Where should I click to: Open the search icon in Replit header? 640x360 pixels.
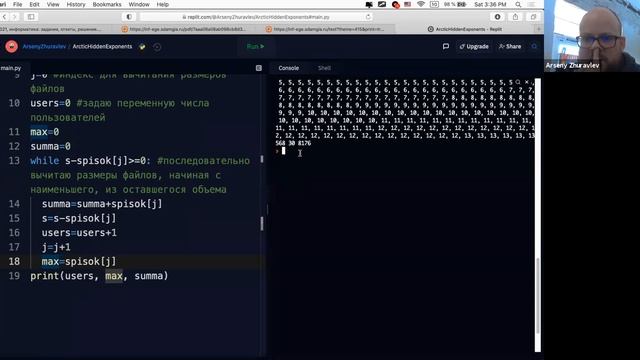[534, 47]
